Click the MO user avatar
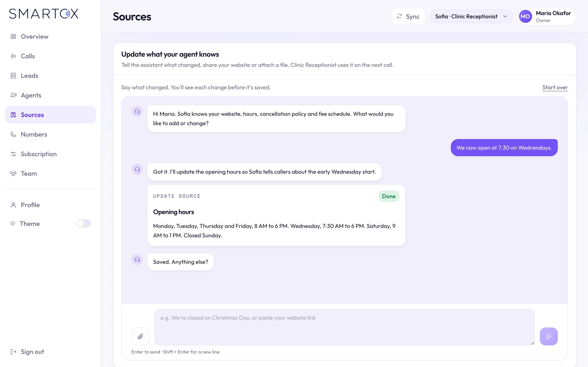Viewport: 588px width, 367px height. 525,16
